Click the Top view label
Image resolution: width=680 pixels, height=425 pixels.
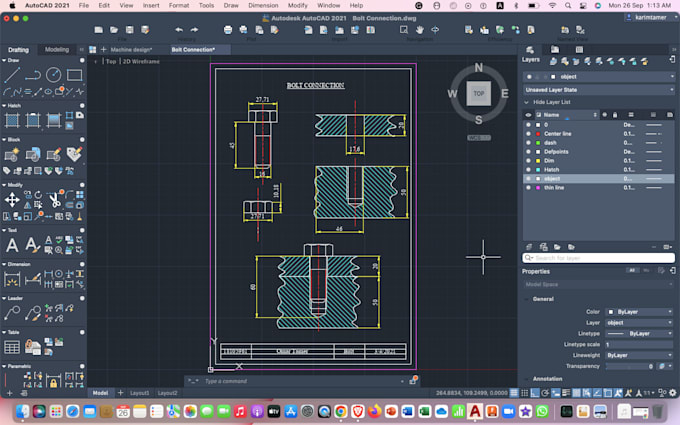(x=111, y=62)
